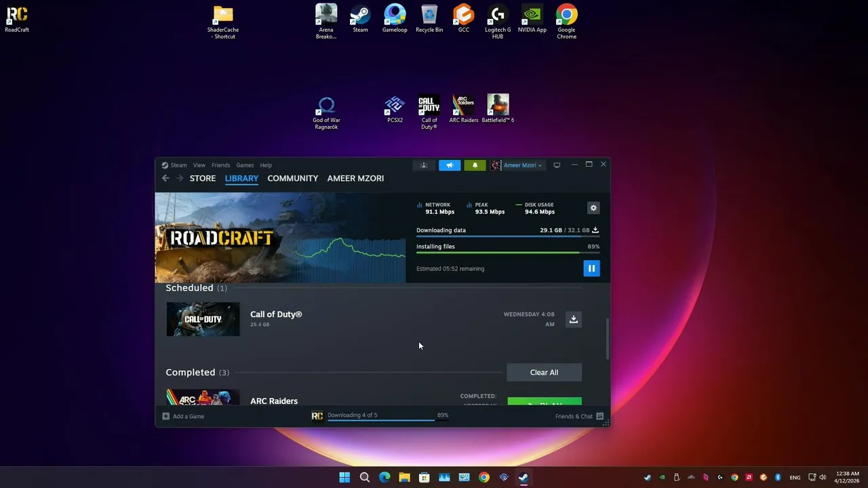Switch to the STORE tab
Viewport: 868px width, 488px height.
point(203,178)
